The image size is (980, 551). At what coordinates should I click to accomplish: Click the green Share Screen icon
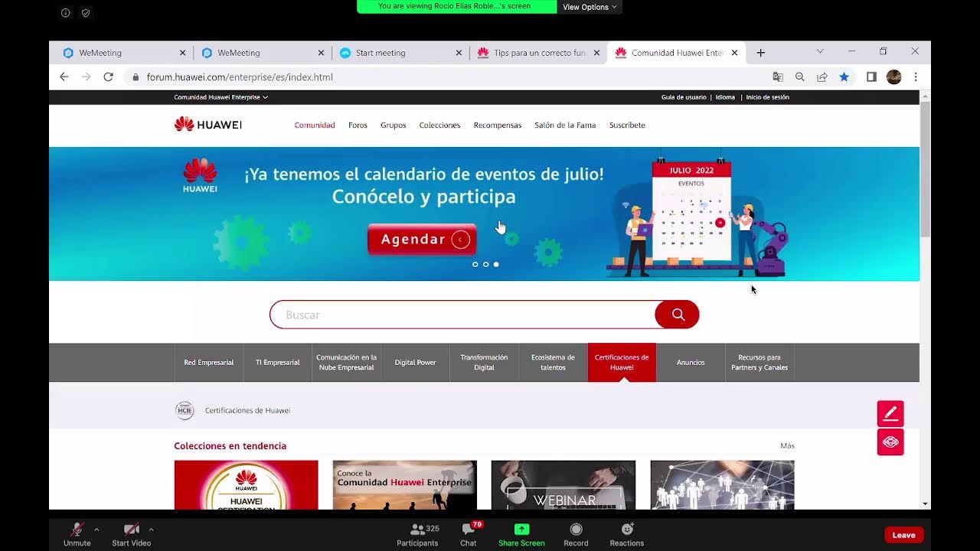[521, 529]
